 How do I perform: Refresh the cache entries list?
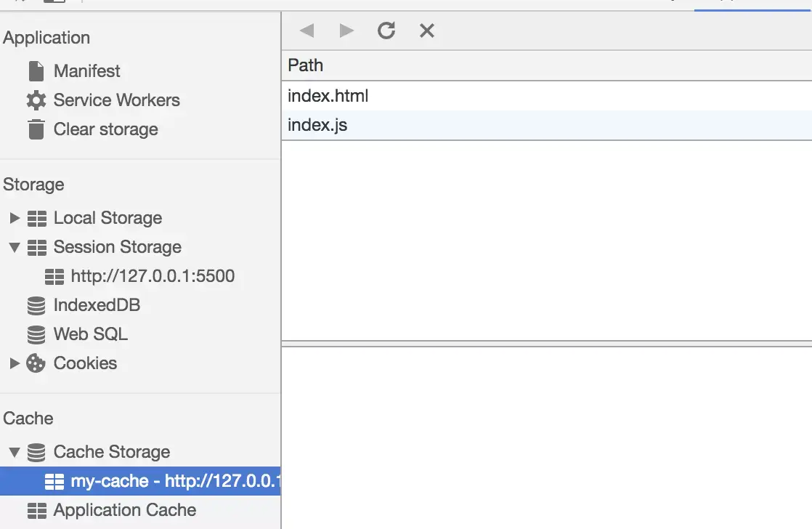tap(386, 31)
